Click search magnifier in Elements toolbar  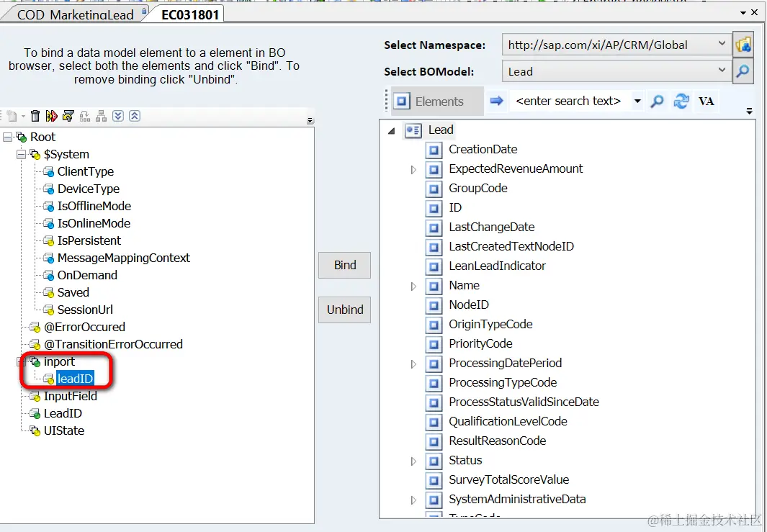click(x=657, y=102)
